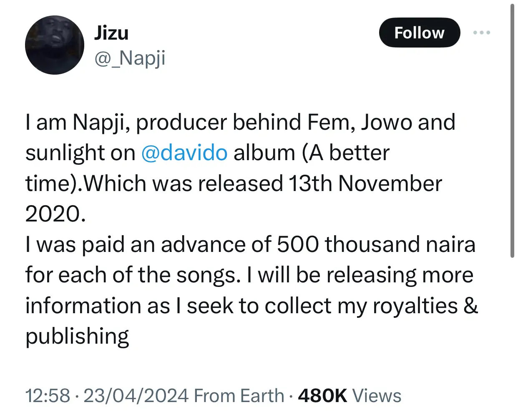Click the final word "publishing"
This screenshot has height=420, width=518.
[77, 336]
